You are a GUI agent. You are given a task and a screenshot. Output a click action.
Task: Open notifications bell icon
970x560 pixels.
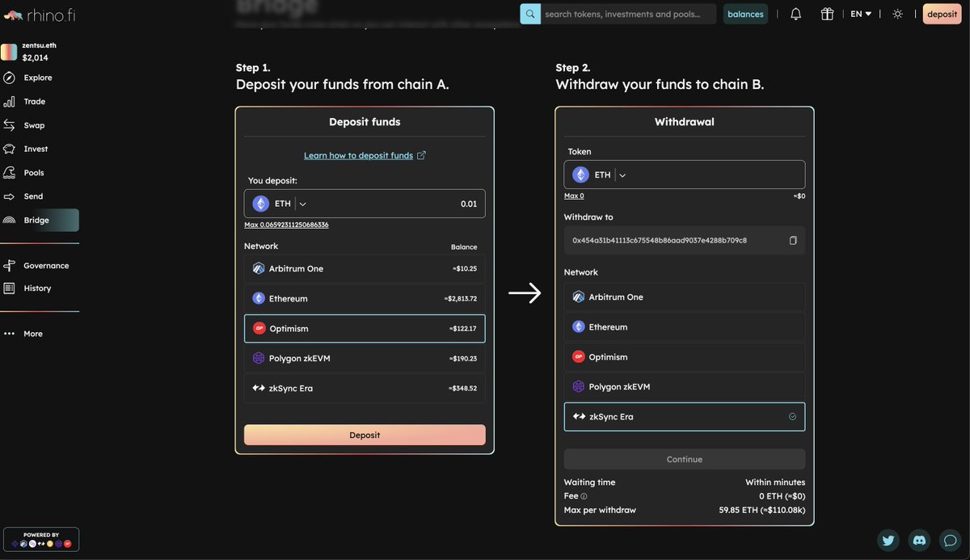click(x=796, y=14)
